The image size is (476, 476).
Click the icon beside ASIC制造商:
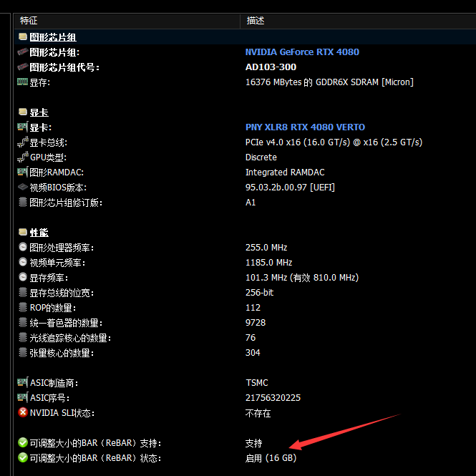[x=23, y=382]
